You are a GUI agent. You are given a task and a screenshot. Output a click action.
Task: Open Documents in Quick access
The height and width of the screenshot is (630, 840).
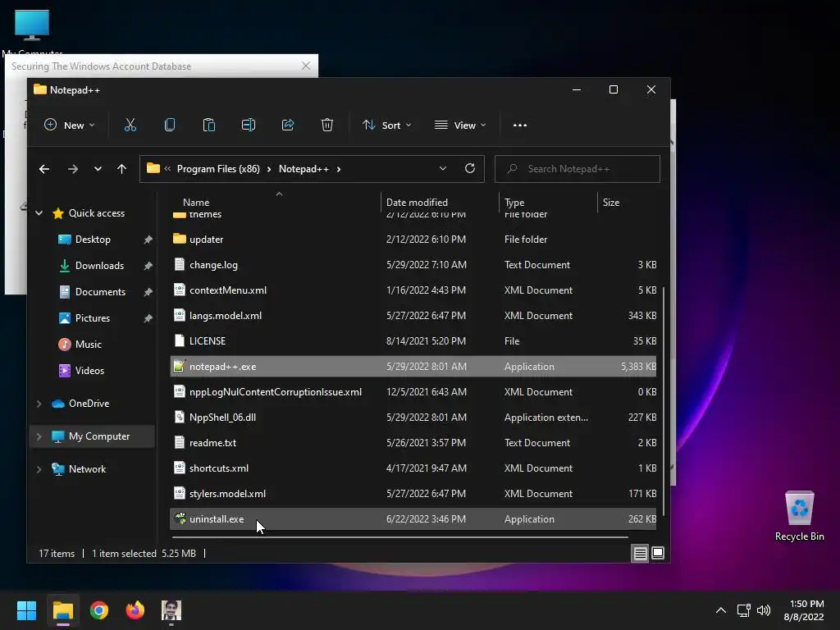[x=100, y=292]
